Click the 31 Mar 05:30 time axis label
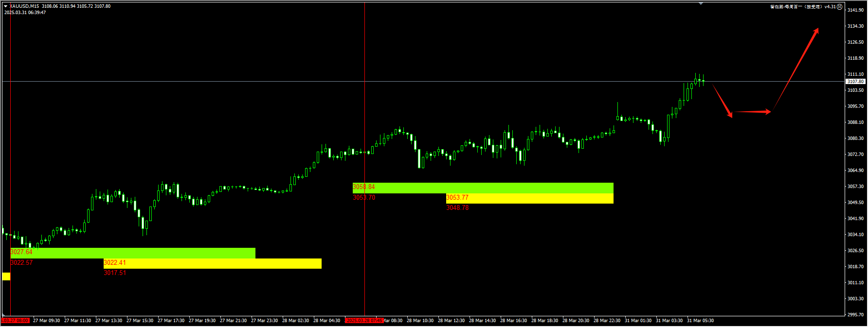The width and height of the screenshot is (868, 327). (x=700, y=321)
